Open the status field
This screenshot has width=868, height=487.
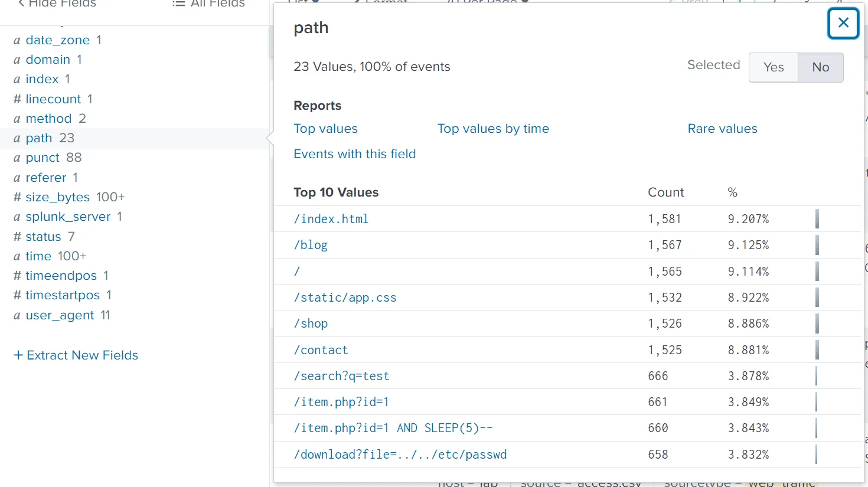pos(43,237)
